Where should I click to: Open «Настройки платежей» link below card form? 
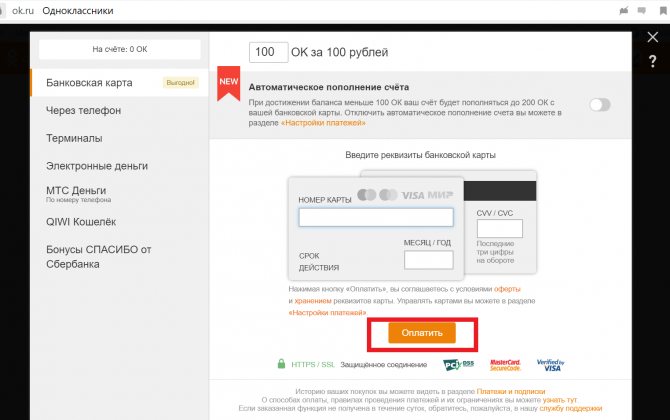click(x=327, y=313)
